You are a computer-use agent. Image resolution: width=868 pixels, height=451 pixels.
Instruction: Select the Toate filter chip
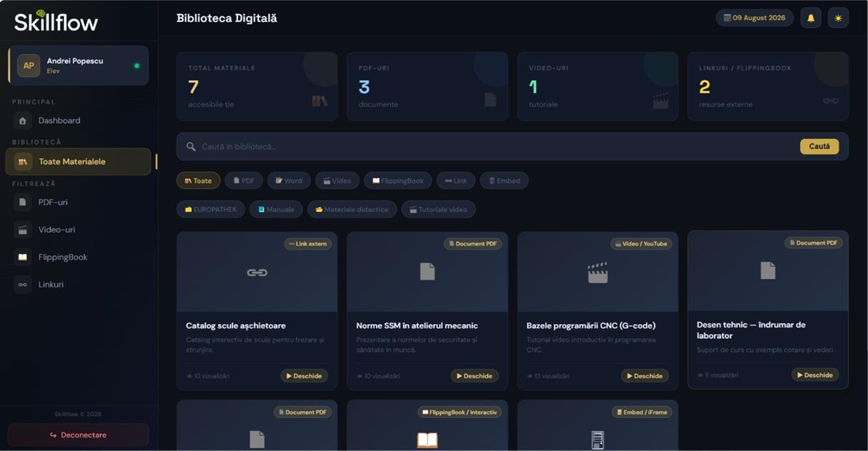pyautogui.click(x=198, y=181)
